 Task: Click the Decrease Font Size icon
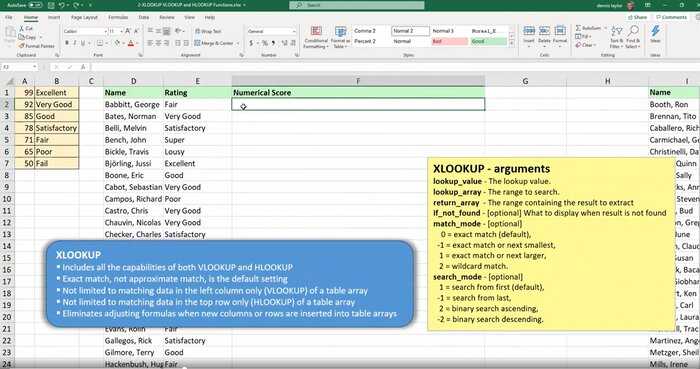click(136, 31)
